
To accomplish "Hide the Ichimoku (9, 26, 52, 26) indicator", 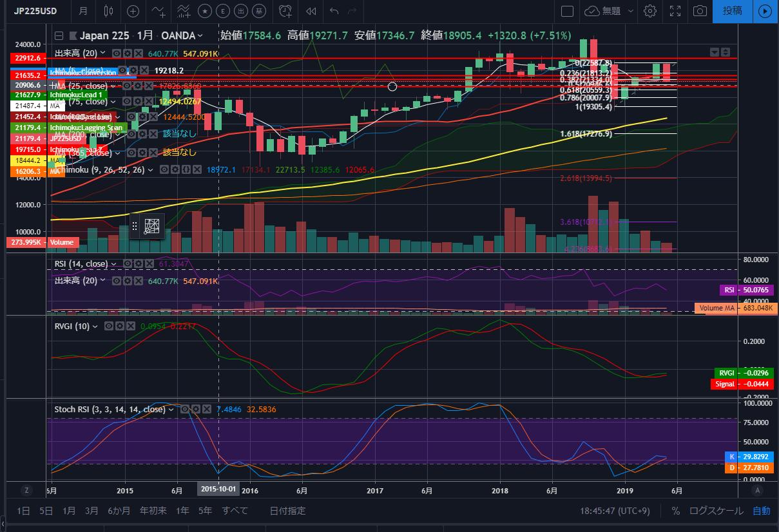I will point(164,170).
